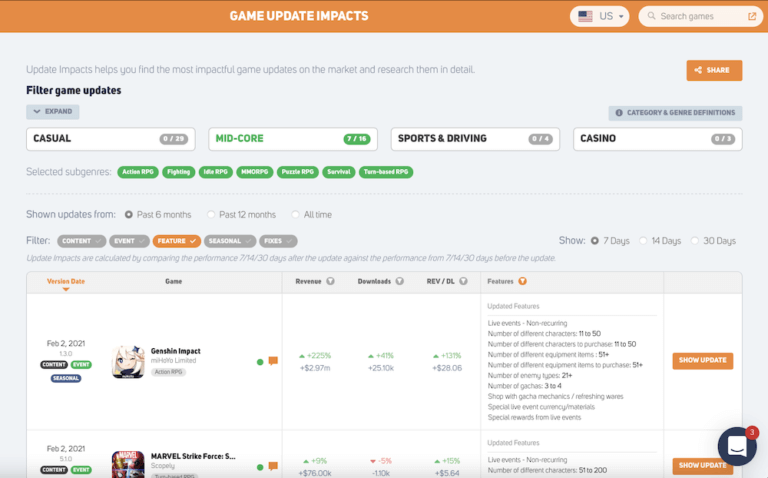Screen dimensions: 768x478
Task: Toggle the SEASONAL filter chip
Action: [230, 241]
